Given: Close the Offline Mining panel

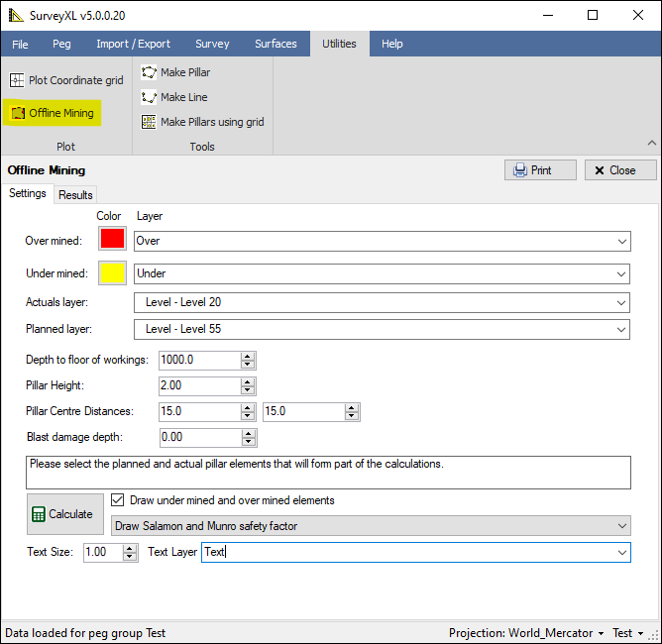Looking at the screenshot, I should pyautogui.click(x=620, y=170).
